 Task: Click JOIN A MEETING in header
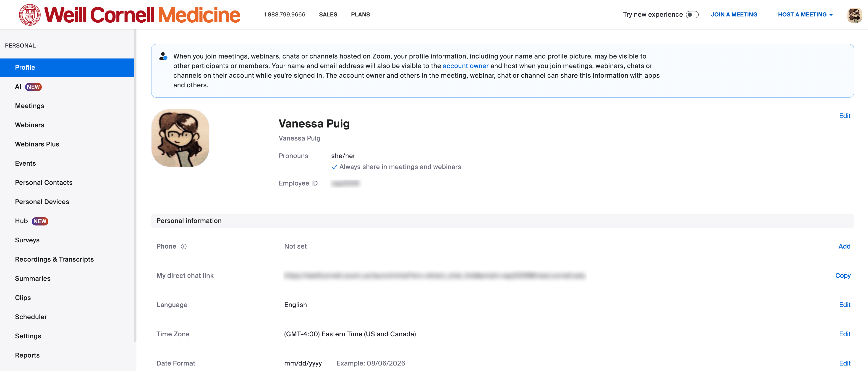click(x=734, y=14)
